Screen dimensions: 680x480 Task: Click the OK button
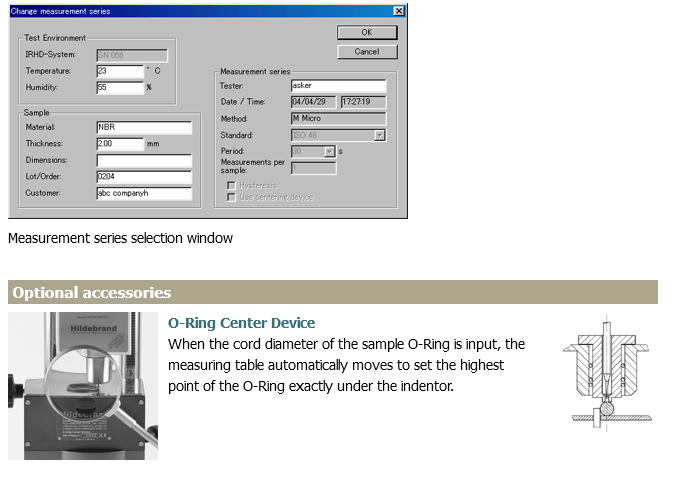(x=366, y=32)
